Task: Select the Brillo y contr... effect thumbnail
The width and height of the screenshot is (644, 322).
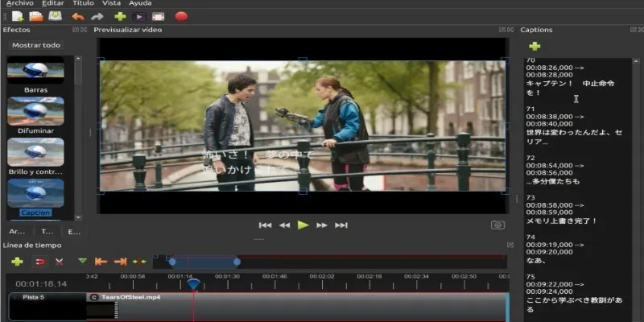Action: tap(35, 152)
